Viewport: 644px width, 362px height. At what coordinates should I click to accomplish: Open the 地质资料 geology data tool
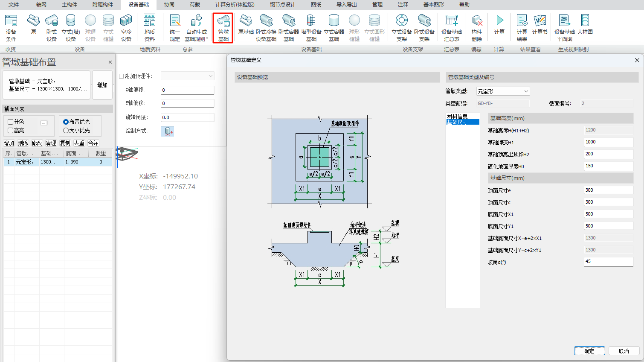(149, 27)
